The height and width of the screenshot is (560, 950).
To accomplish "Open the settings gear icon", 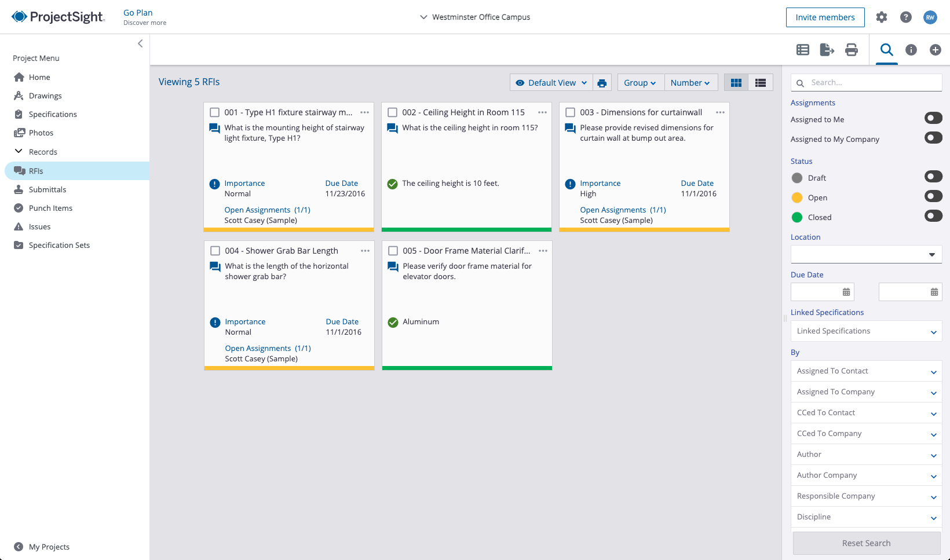I will pyautogui.click(x=882, y=17).
